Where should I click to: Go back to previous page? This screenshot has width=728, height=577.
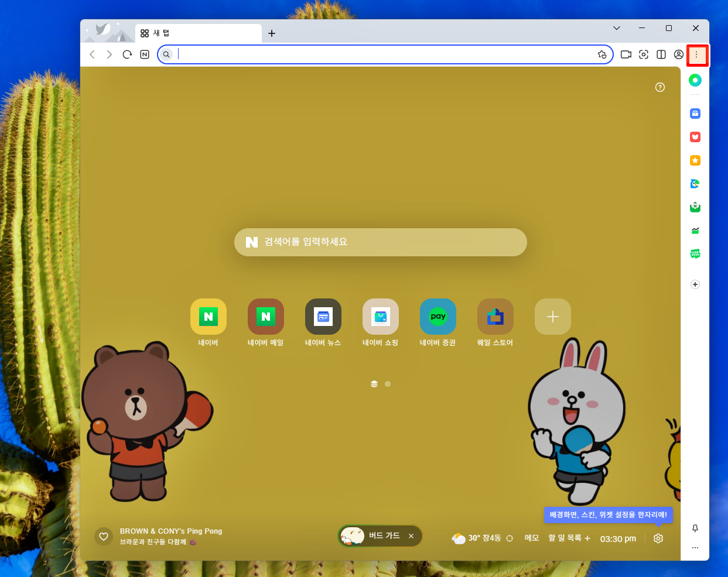tap(92, 54)
